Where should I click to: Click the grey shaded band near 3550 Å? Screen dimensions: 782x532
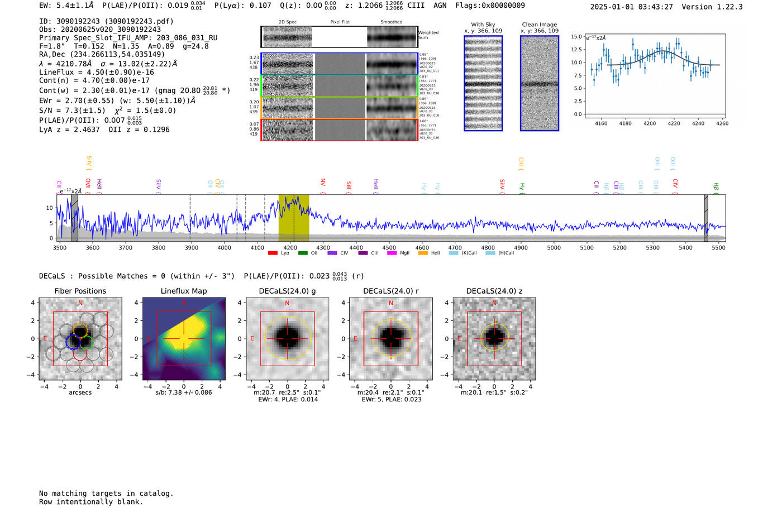pyautogui.click(x=75, y=218)
